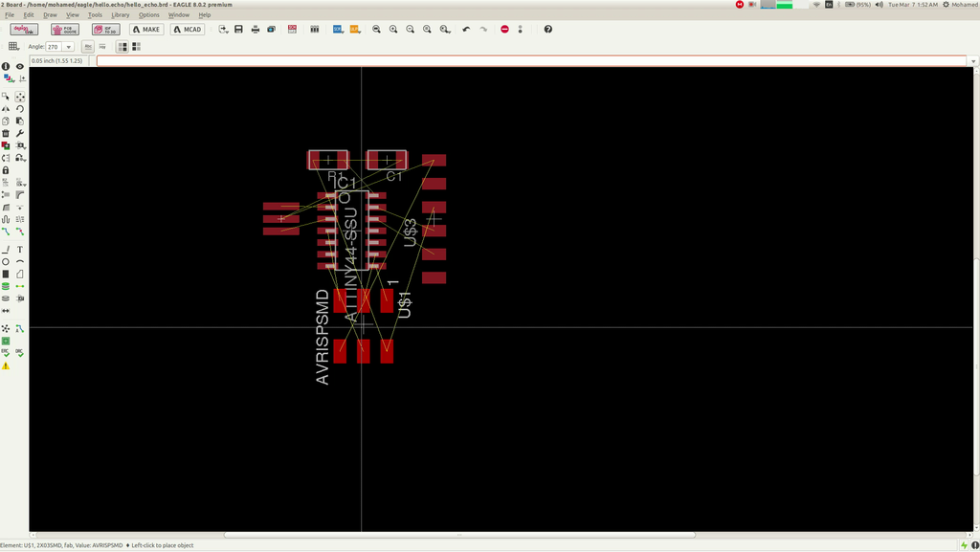Open the Zoom select dropdown
Screen dimensions: 980x552
pyautogui.click(x=445, y=30)
